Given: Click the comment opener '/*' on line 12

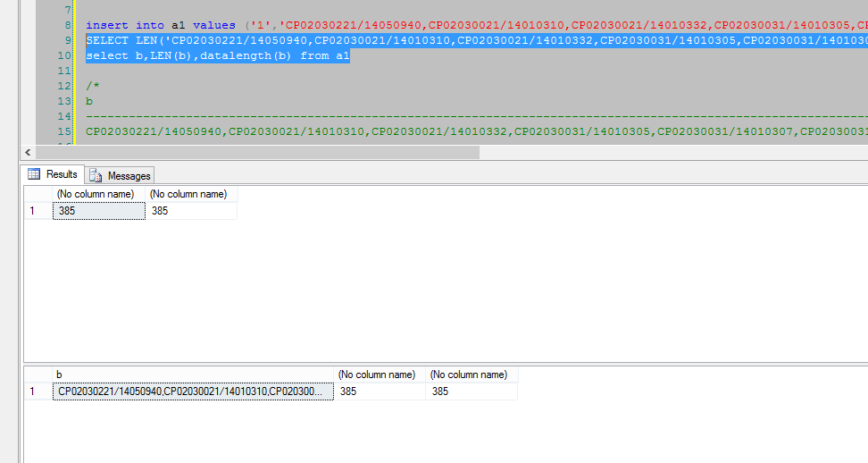Looking at the screenshot, I should 91,86.
